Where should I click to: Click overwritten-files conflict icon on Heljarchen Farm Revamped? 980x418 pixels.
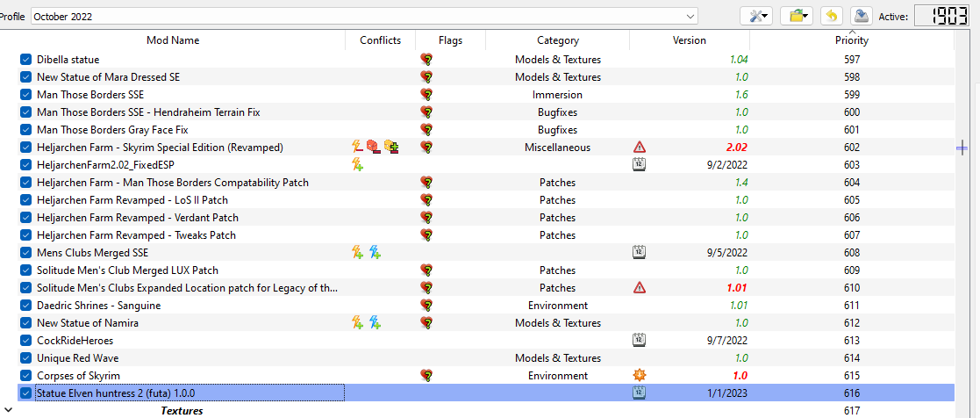point(357,147)
